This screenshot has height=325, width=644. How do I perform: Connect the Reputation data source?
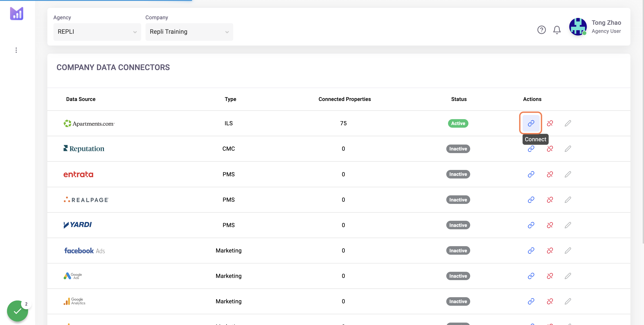click(531, 149)
